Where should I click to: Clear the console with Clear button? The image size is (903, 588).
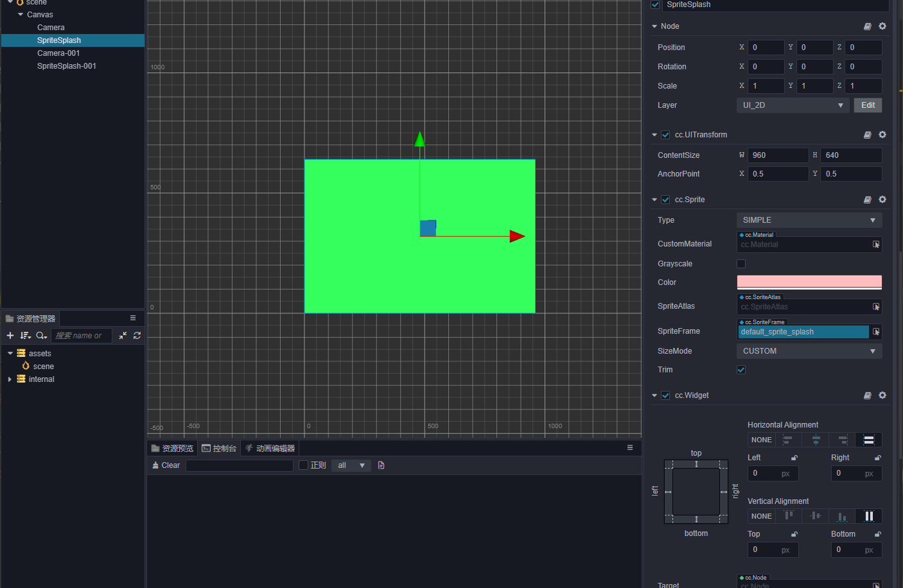tap(166, 465)
